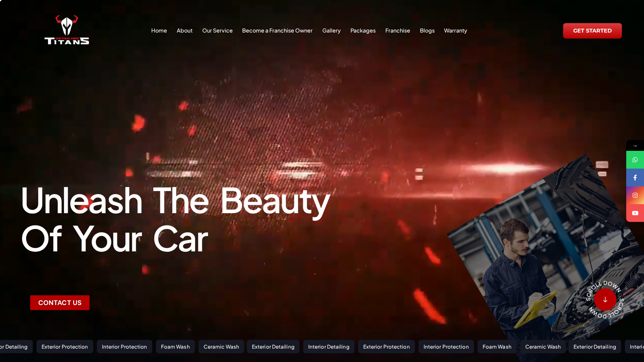Click the Detailing Titans logo
The height and width of the screenshot is (362, 644).
click(x=67, y=30)
